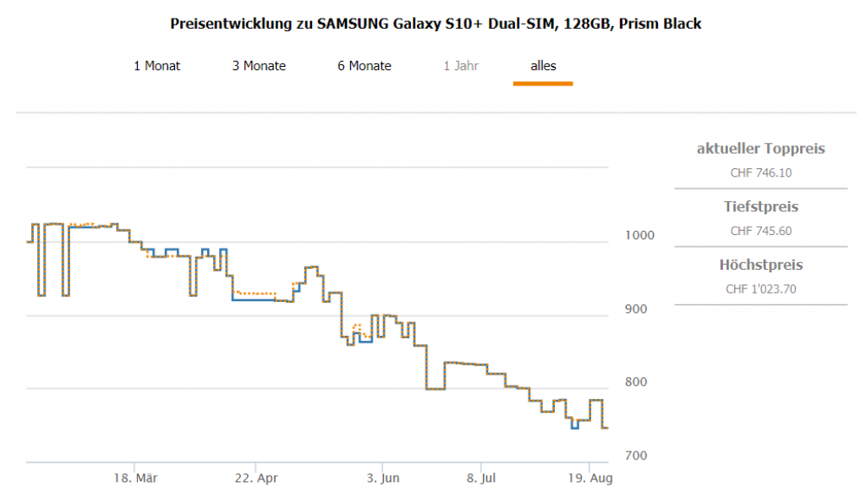Click the "aktueller Toppreis" heading

(x=760, y=150)
